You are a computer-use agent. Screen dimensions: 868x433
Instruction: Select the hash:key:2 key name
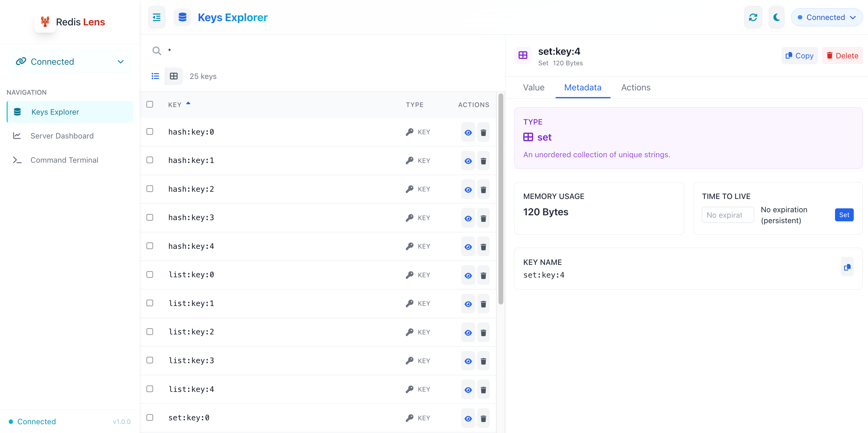point(191,189)
